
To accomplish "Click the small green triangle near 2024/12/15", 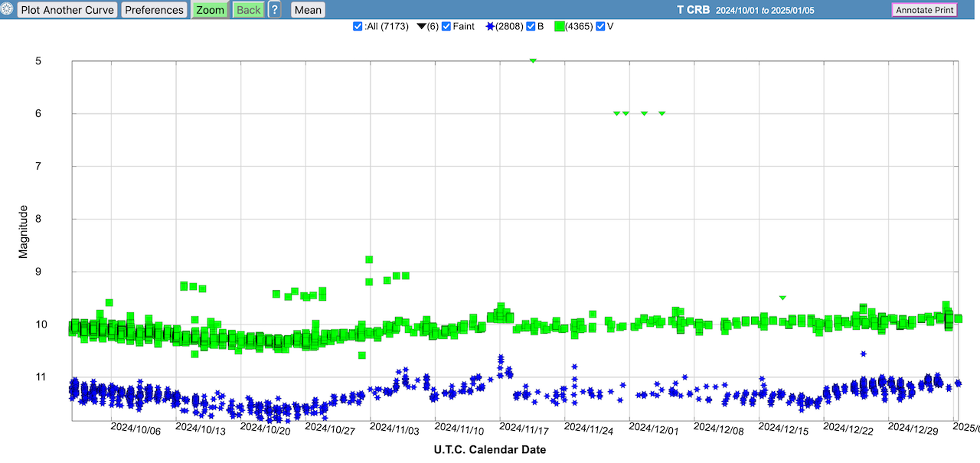I will click(782, 298).
